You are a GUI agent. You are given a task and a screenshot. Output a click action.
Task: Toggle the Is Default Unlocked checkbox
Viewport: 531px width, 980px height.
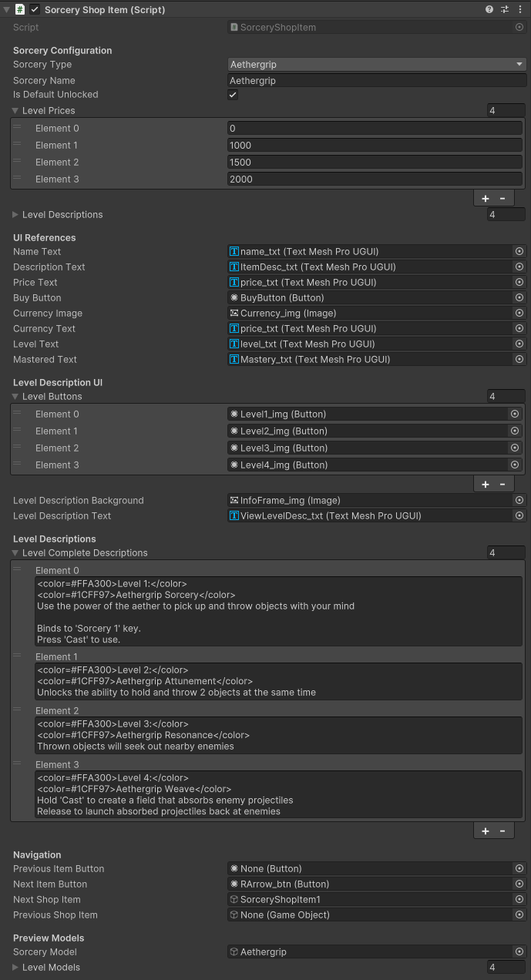click(233, 95)
